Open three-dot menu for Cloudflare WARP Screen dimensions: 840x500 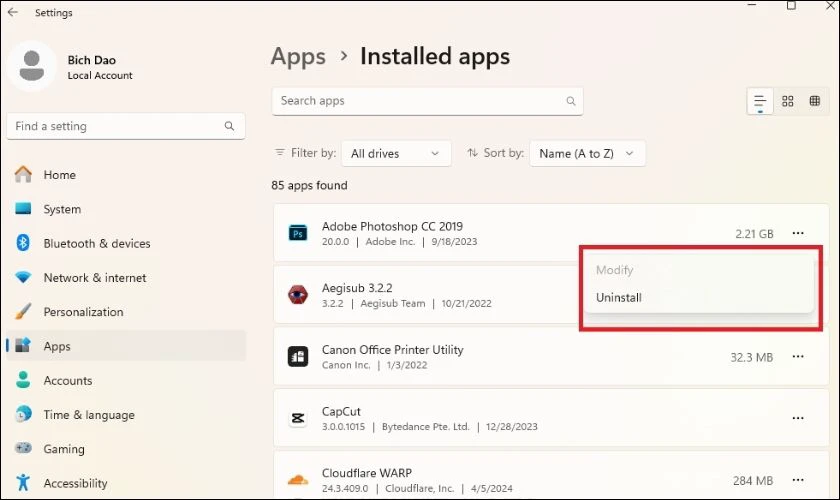pos(798,480)
